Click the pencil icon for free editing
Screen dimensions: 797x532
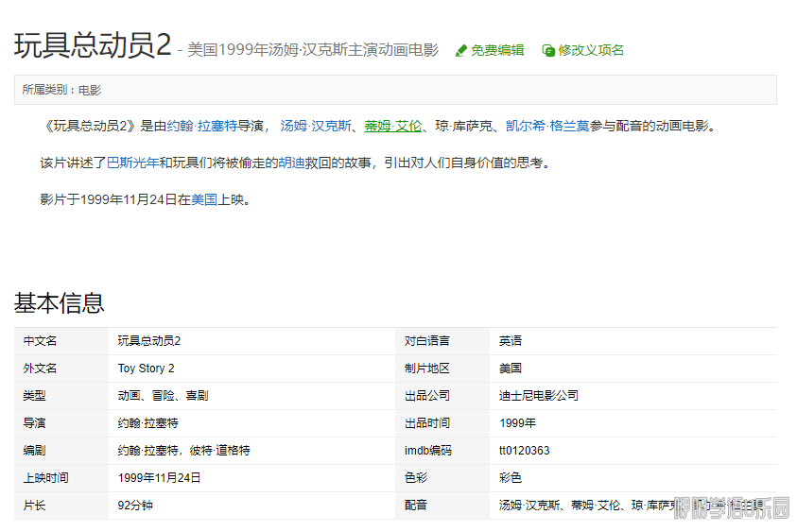(x=461, y=50)
